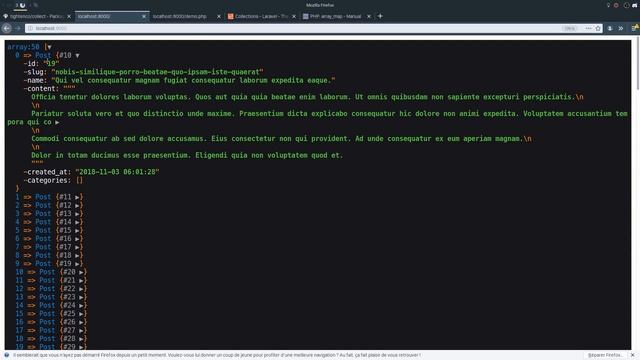Click the "array:50" label

(23, 47)
